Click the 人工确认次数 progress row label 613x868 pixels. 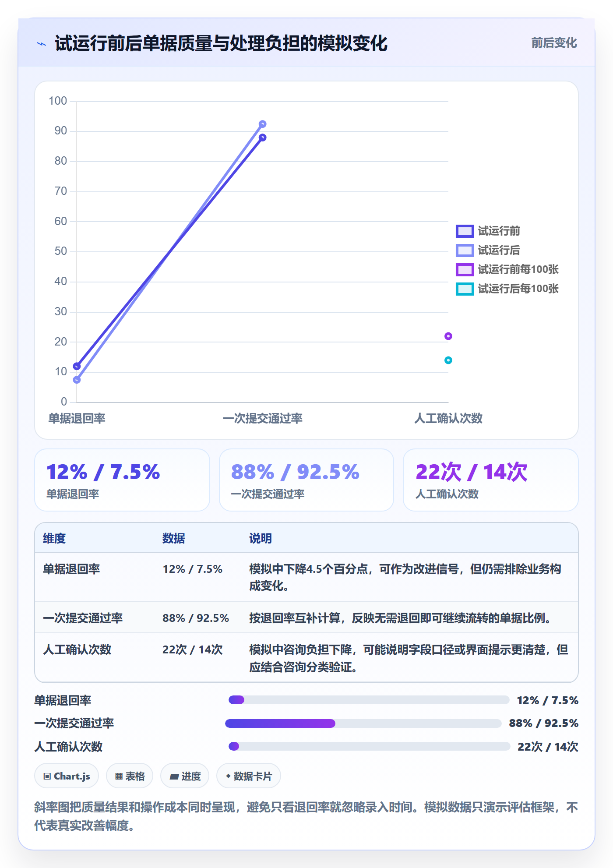pos(69,746)
